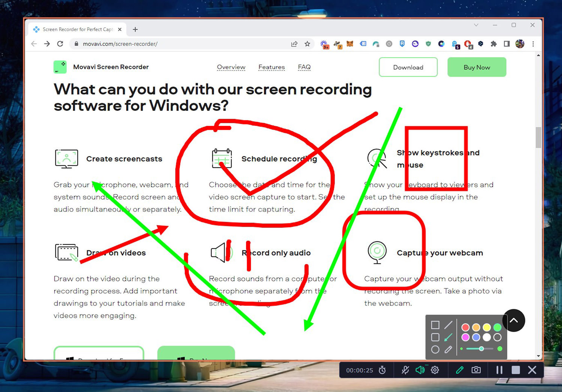Image resolution: width=562 pixels, height=392 pixels.
Task: Pick the orange color swatch
Action: (x=476, y=328)
